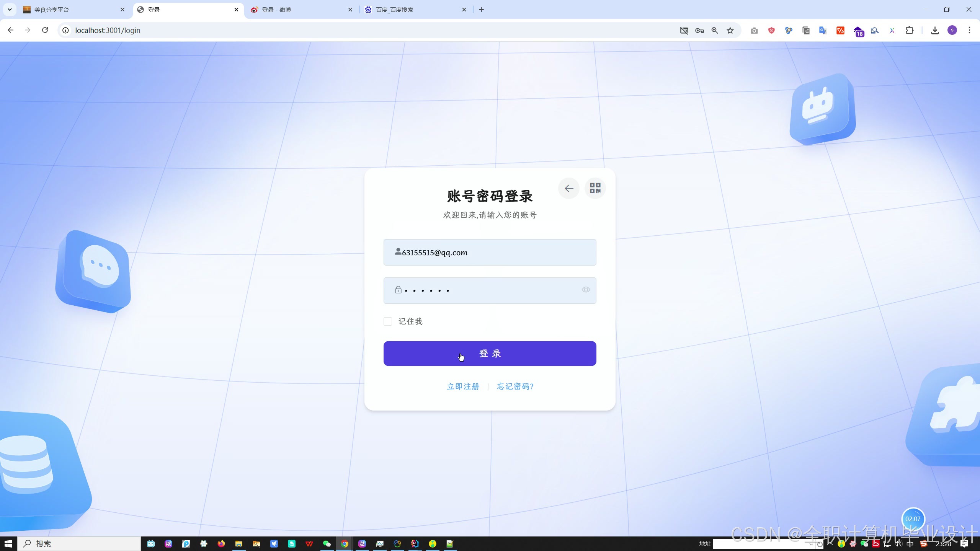Screen dimensions: 980x551
Task: Open browser downloads icon
Action: 935,31
